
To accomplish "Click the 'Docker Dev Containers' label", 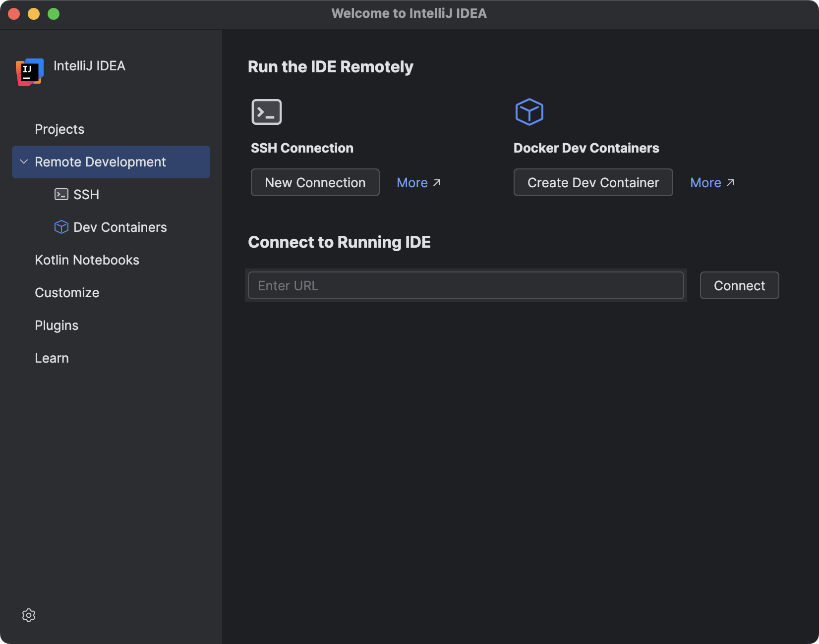I will tap(586, 148).
